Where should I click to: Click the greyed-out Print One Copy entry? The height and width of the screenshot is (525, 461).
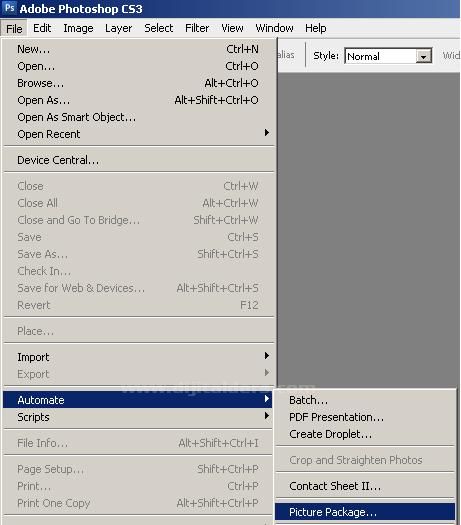pyautogui.click(x=138, y=503)
